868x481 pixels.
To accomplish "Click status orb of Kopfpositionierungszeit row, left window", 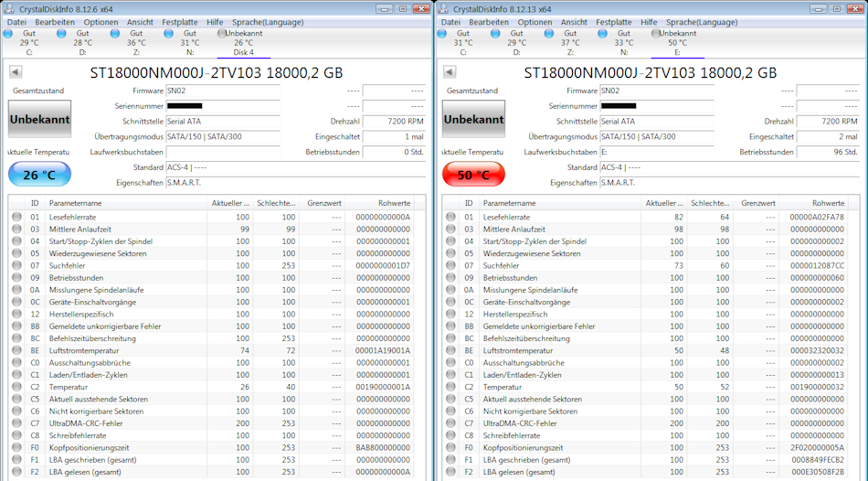I will point(16,447).
